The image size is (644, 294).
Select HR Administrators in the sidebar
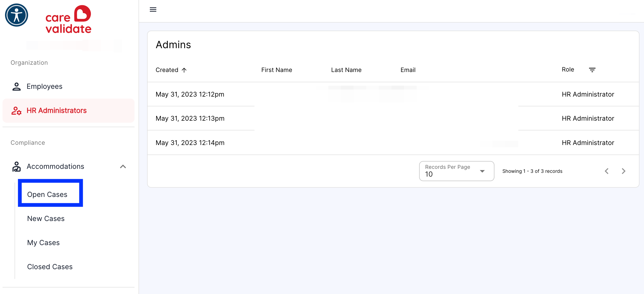(69, 111)
